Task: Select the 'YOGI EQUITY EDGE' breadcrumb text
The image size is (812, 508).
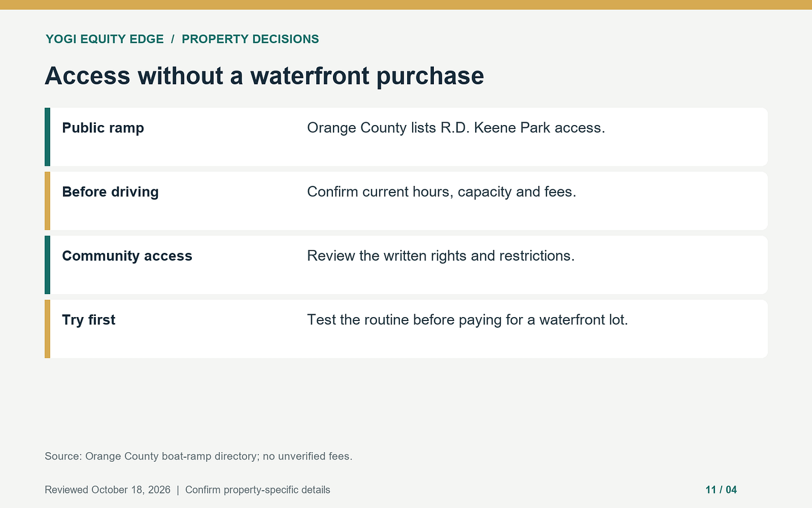Action: coord(105,39)
